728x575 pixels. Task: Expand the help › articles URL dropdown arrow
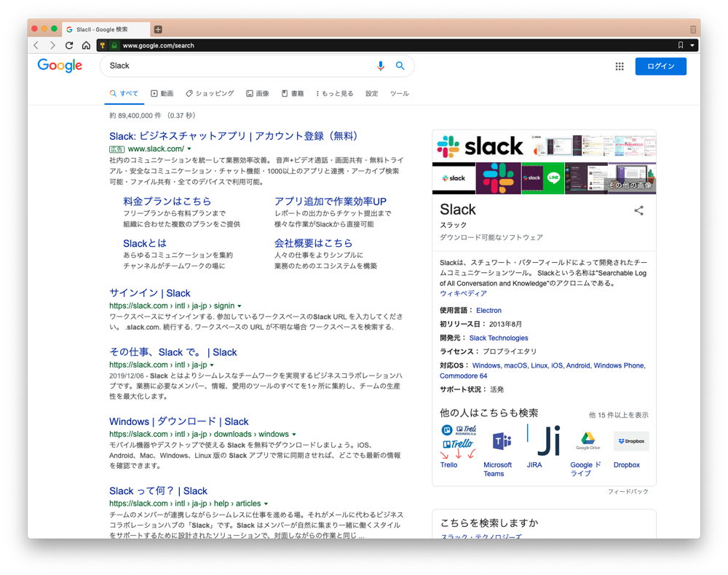pos(266,504)
